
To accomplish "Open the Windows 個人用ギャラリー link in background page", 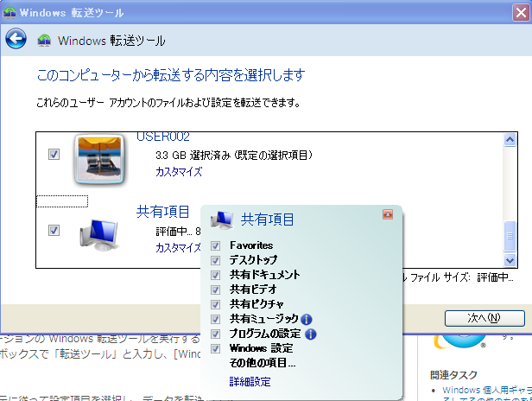I will (x=487, y=390).
